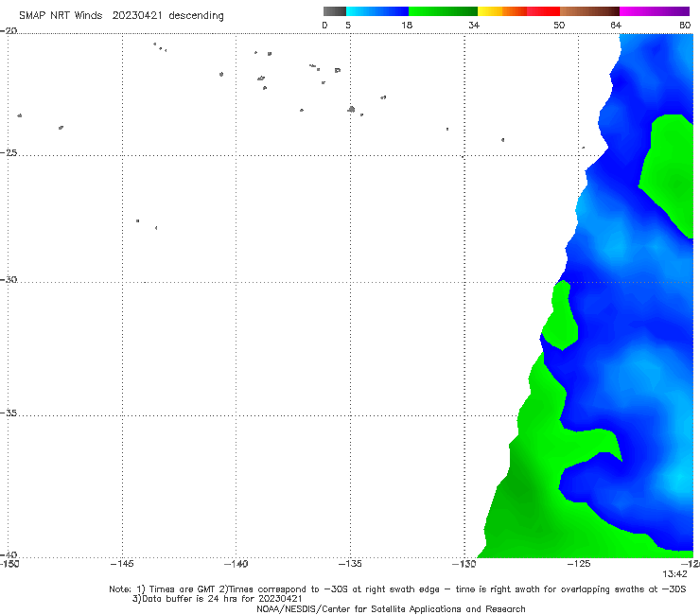Click the longitude label "-150"
This screenshot has height=615, width=700.
[x=9, y=564]
